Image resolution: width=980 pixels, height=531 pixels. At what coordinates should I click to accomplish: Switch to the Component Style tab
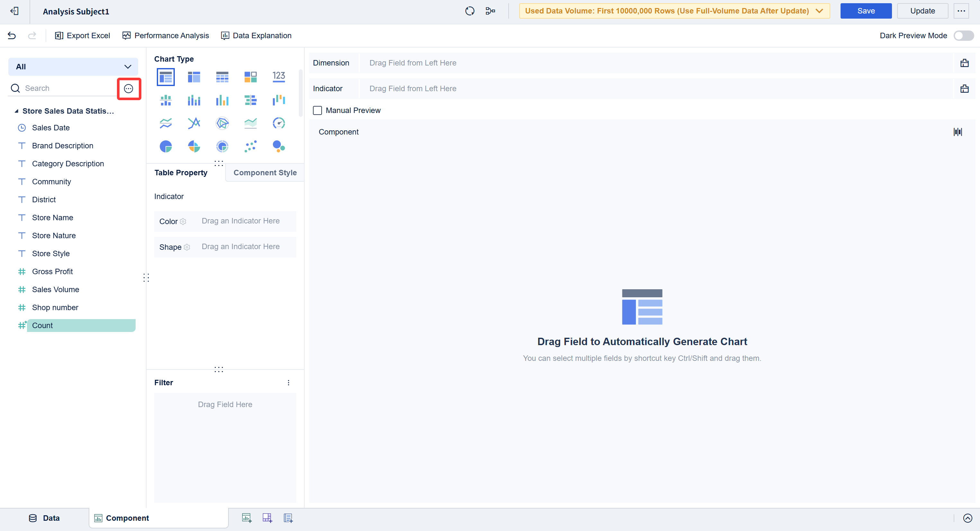tap(265, 173)
